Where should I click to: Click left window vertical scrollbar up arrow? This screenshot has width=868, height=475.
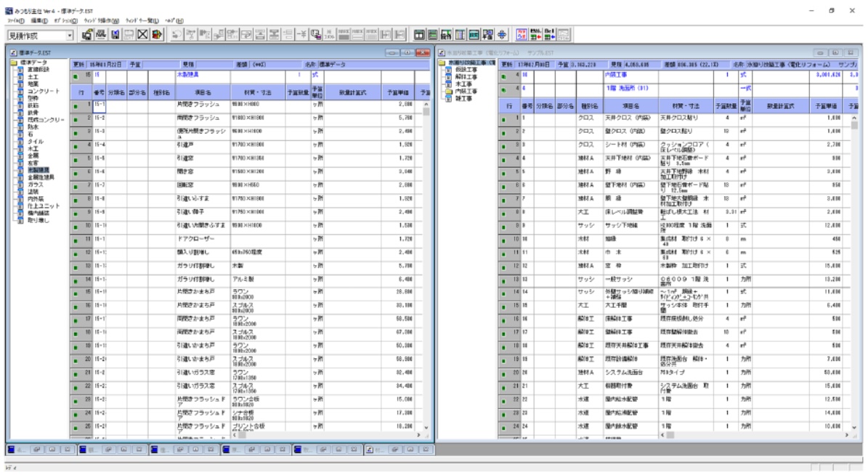426,105
